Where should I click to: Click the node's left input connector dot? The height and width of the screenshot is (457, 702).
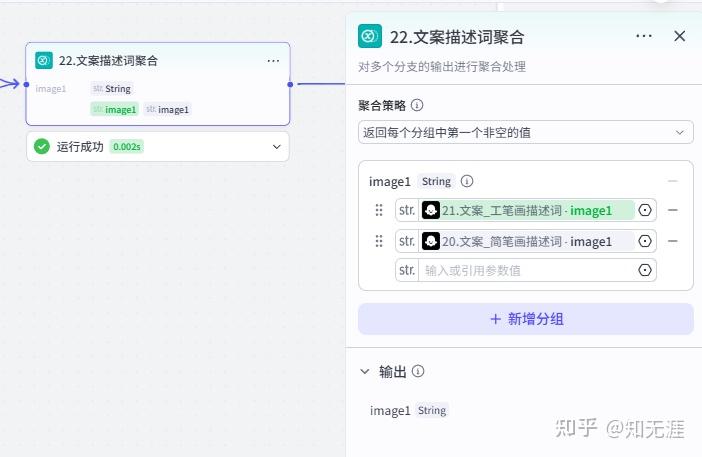pyautogui.click(x=26, y=84)
